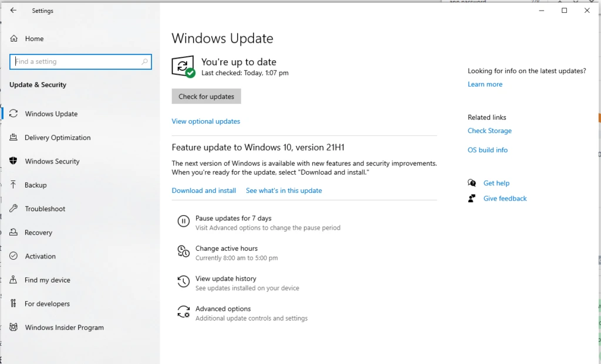This screenshot has width=601, height=364.
Task: Open the Activation page
Action: pyautogui.click(x=40, y=256)
